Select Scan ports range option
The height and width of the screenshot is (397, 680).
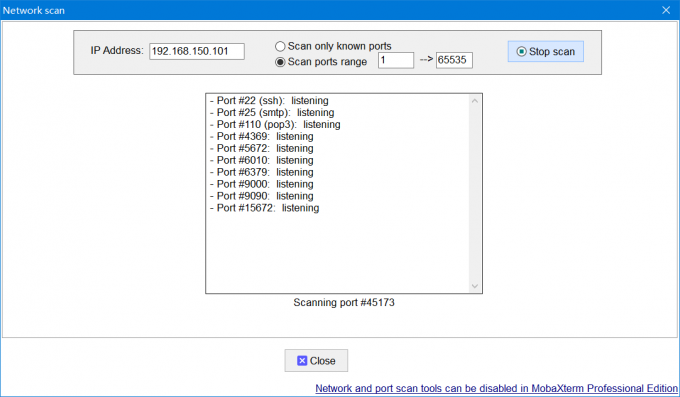click(321, 62)
